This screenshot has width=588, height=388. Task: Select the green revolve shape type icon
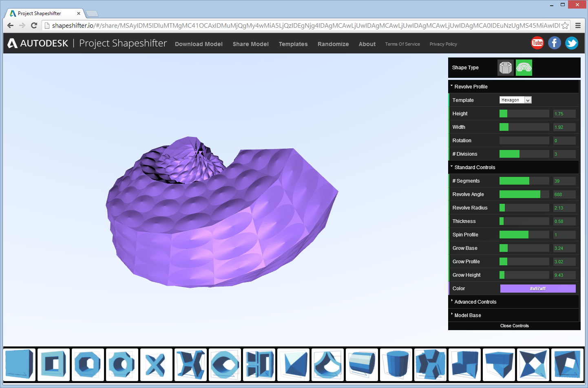click(x=524, y=68)
